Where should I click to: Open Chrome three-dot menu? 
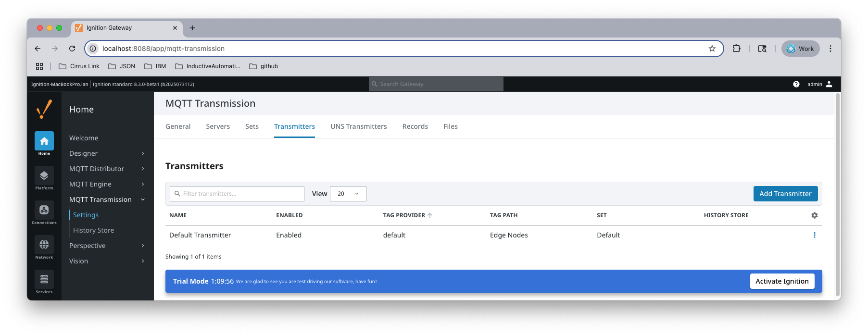tap(830, 49)
